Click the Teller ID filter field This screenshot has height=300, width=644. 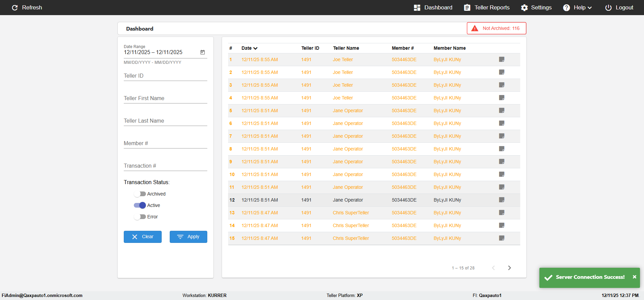tap(165, 76)
